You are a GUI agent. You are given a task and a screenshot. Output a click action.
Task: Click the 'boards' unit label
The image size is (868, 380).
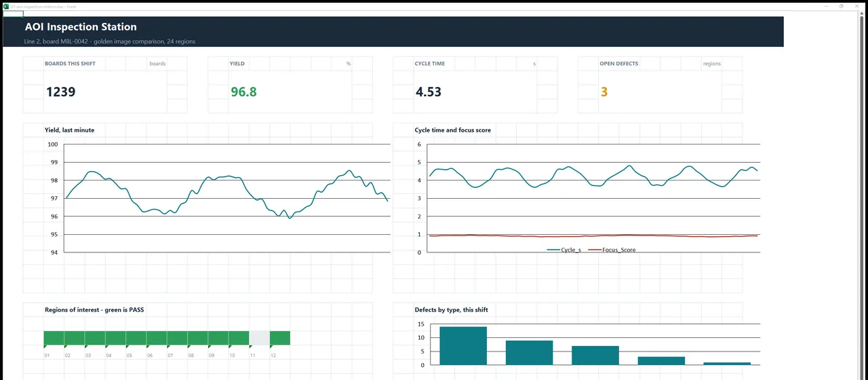pyautogui.click(x=157, y=64)
